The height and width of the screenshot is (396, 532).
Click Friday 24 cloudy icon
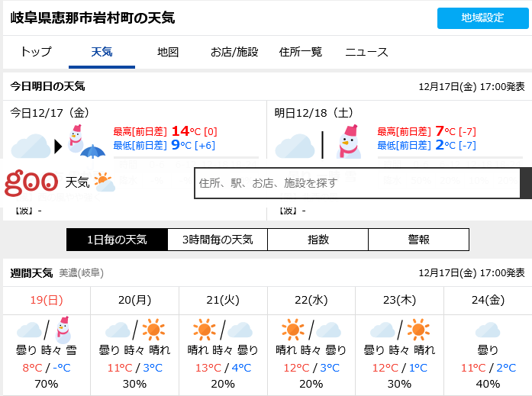click(487, 330)
